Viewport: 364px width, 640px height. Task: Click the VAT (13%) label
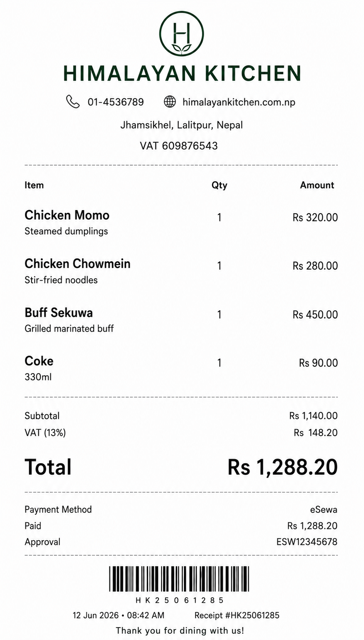tap(45, 433)
